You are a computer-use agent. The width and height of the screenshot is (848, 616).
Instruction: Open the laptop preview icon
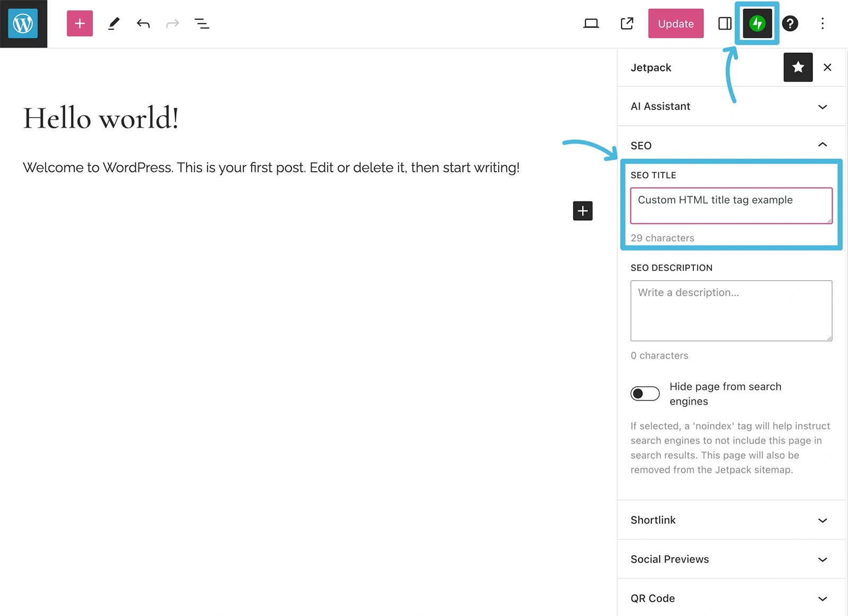[591, 23]
